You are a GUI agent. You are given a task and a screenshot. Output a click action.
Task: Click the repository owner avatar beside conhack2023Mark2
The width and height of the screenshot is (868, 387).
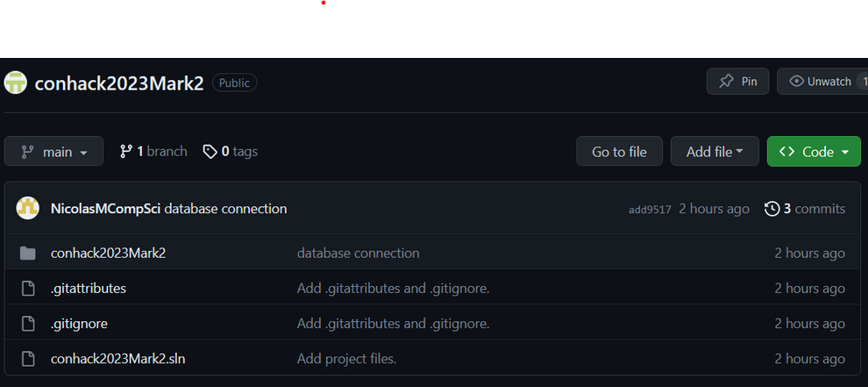(x=16, y=82)
